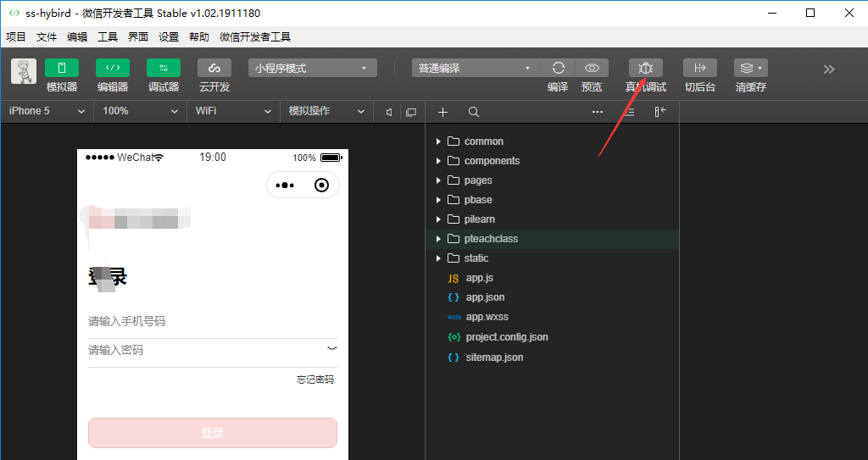Toggle the debugger (调试器) panel

pos(163,69)
